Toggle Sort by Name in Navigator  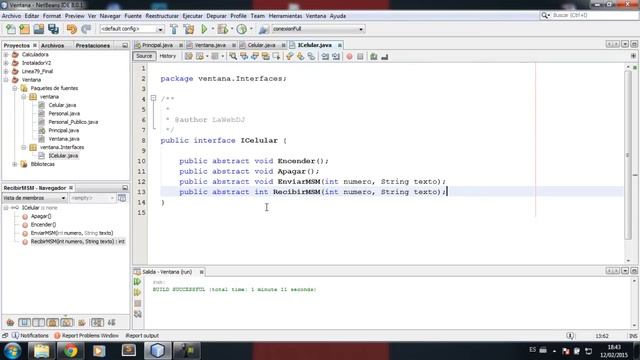point(97,322)
